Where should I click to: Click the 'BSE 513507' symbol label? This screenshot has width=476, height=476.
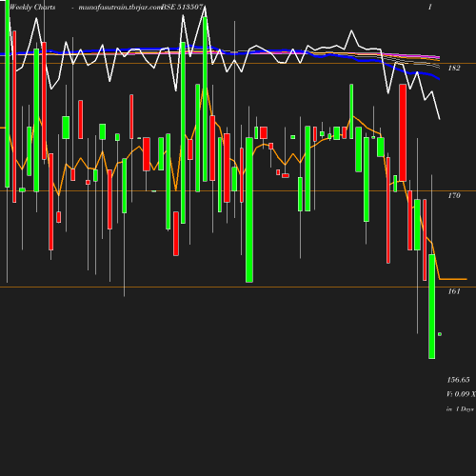[x=182, y=7]
